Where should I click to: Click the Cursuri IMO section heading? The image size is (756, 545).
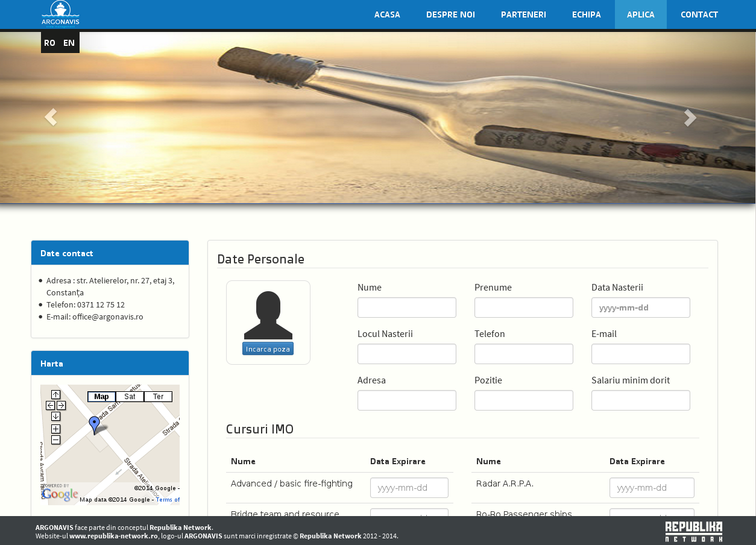(260, 429)
